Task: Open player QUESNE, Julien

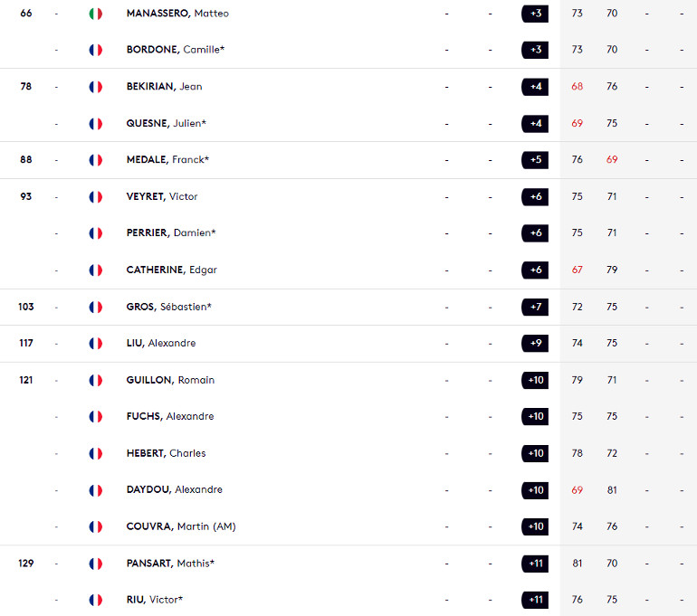Action: tap(167, 123)
